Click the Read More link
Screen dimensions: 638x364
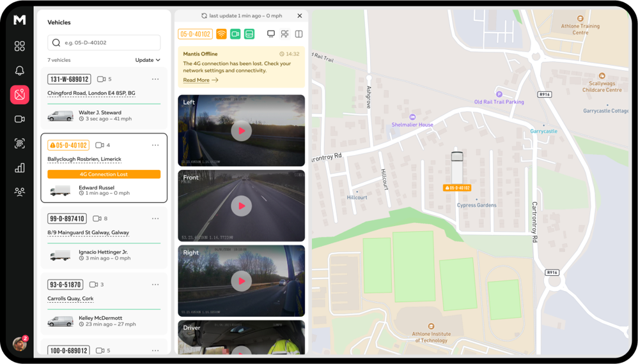click(x=201, y=80)
